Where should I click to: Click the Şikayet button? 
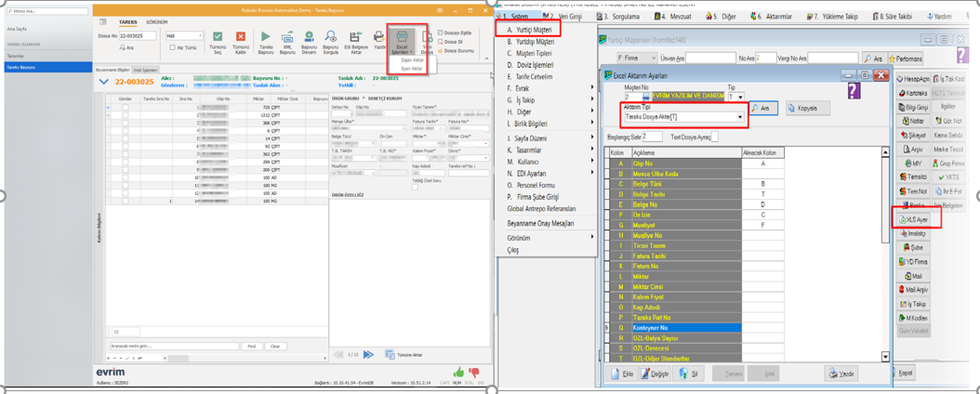coord(913,135)
